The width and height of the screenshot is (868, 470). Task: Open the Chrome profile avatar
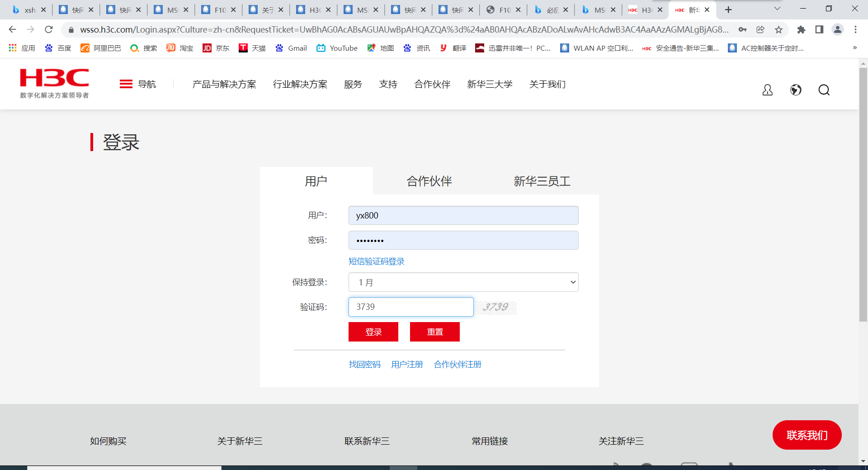coord(838,29)
